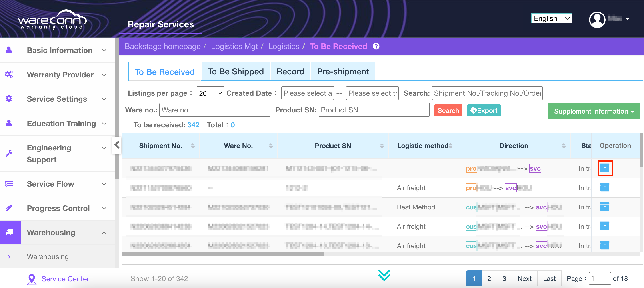Click the receive box icon in first row

coord(604,168)
